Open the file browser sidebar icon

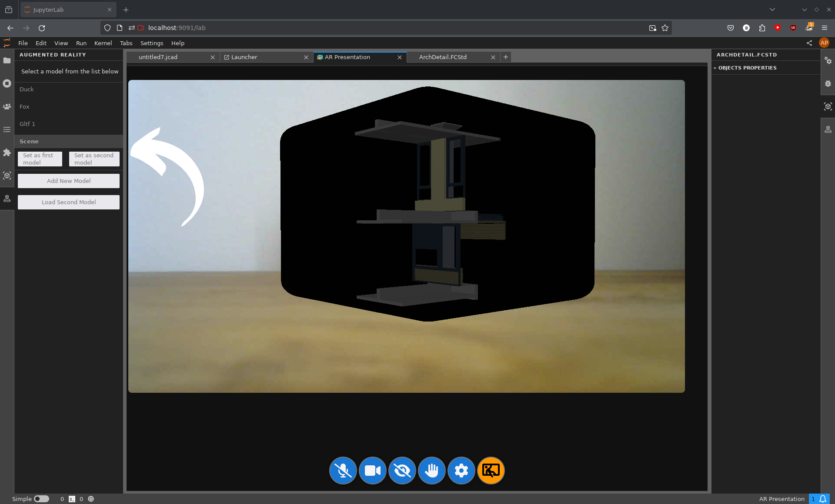coord(7,60)
